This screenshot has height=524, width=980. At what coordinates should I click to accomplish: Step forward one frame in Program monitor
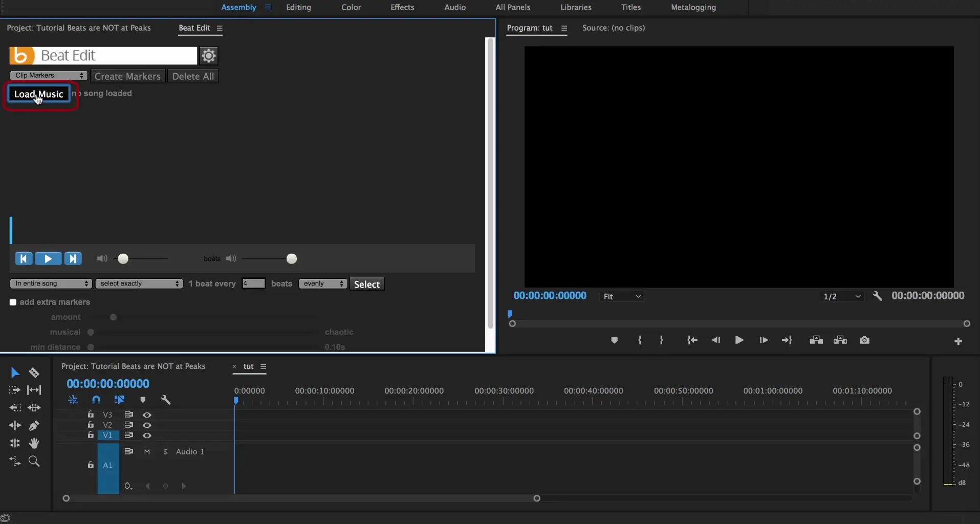(764, 340)
